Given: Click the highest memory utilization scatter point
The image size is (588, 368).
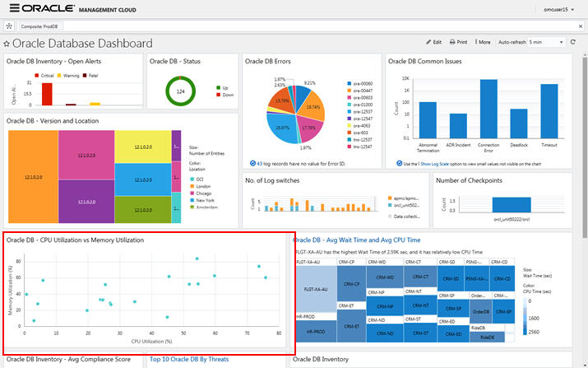Looking at the screenshot, I should pyautogui.click(x=197, y=259).
